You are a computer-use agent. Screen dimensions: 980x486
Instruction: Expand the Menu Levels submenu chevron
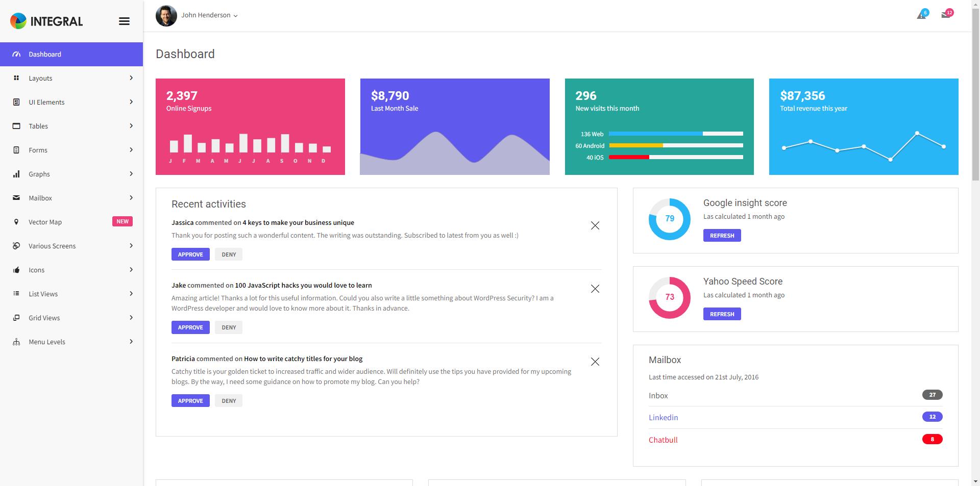(131, 342)
